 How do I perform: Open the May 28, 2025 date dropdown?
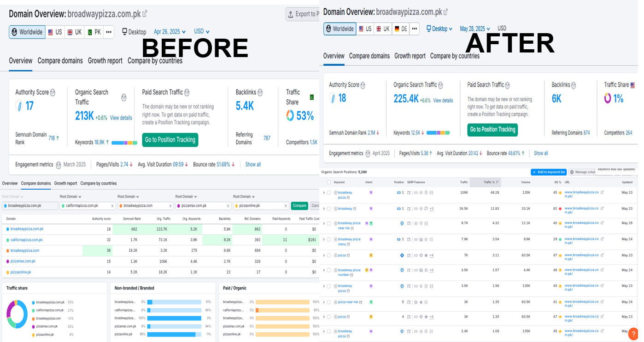point(474,29)
